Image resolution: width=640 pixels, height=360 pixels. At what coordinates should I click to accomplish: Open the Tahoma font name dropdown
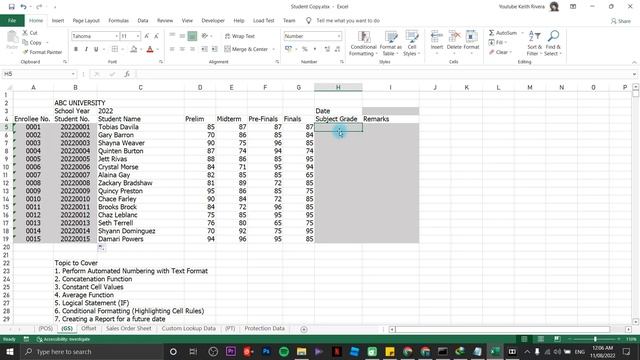tap(116, 36)
